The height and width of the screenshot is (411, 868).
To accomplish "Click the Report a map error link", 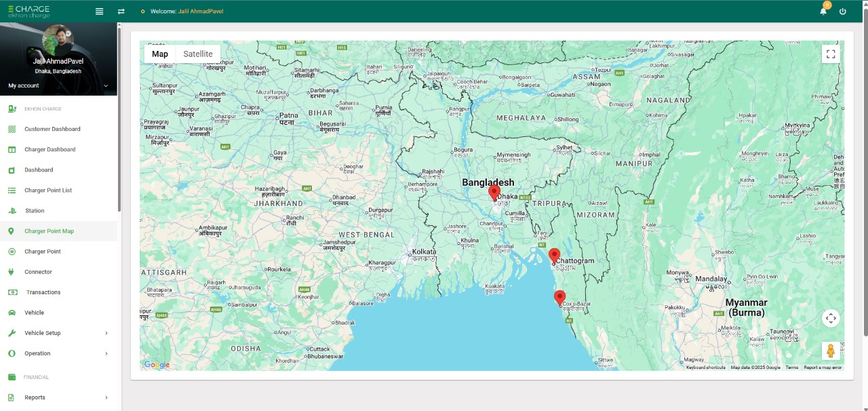I will (x=823, y=368).
